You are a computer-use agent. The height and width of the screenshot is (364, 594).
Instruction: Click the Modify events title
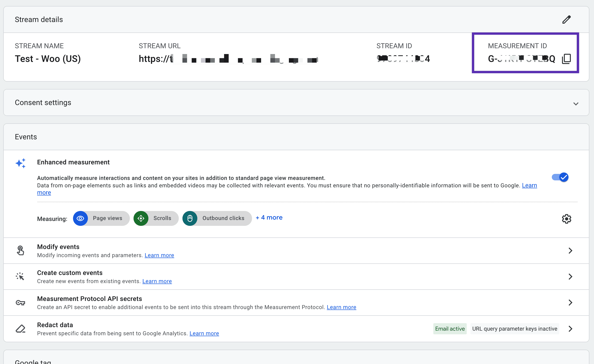58,247
